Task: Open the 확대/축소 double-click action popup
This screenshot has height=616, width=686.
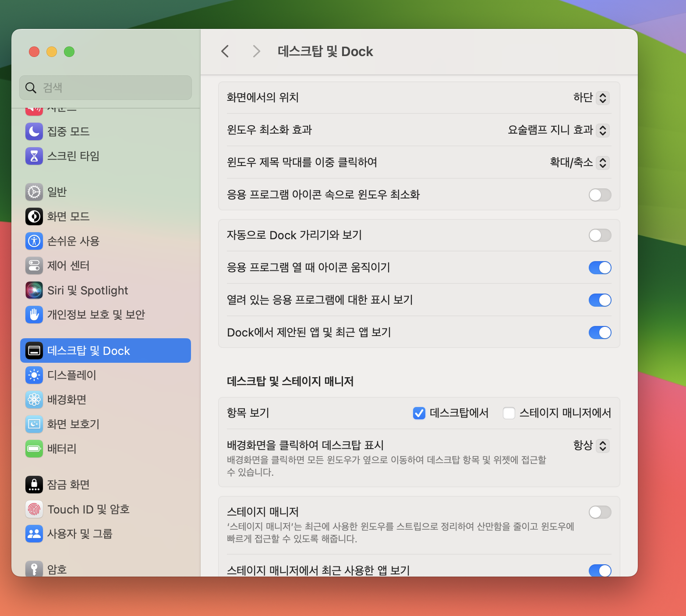Action: [580, 163]
